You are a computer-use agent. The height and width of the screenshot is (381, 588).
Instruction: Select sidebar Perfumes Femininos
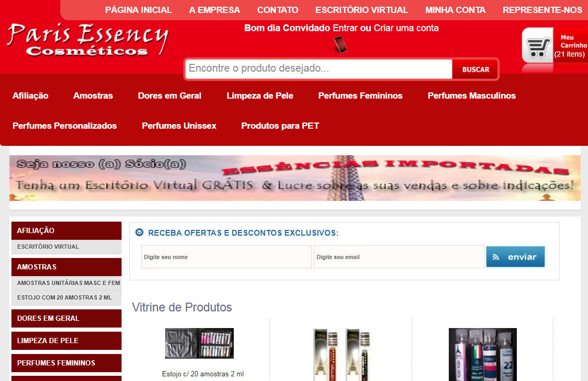click(66, 363)
